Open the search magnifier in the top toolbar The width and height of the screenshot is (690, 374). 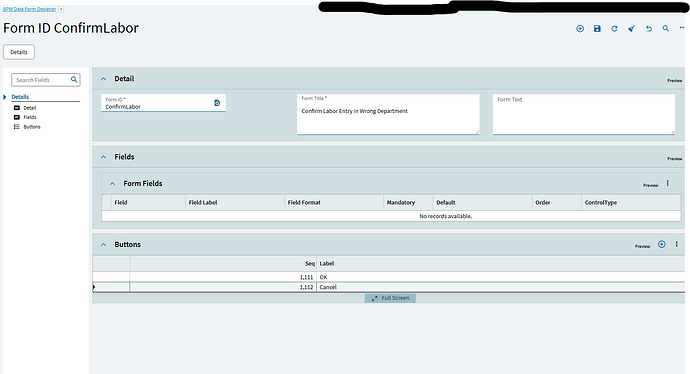point(666,29)
